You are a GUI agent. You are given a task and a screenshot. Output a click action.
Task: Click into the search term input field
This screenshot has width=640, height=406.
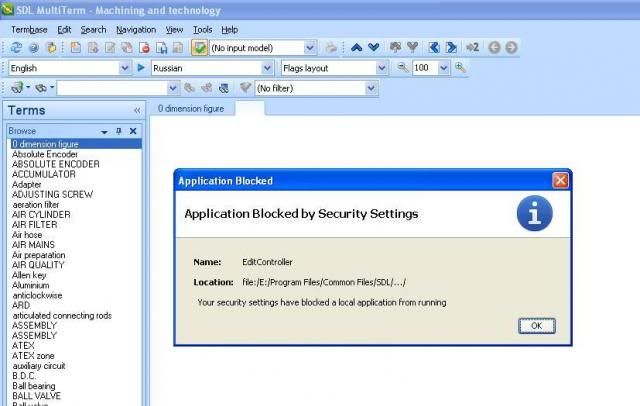coord(112,88)
